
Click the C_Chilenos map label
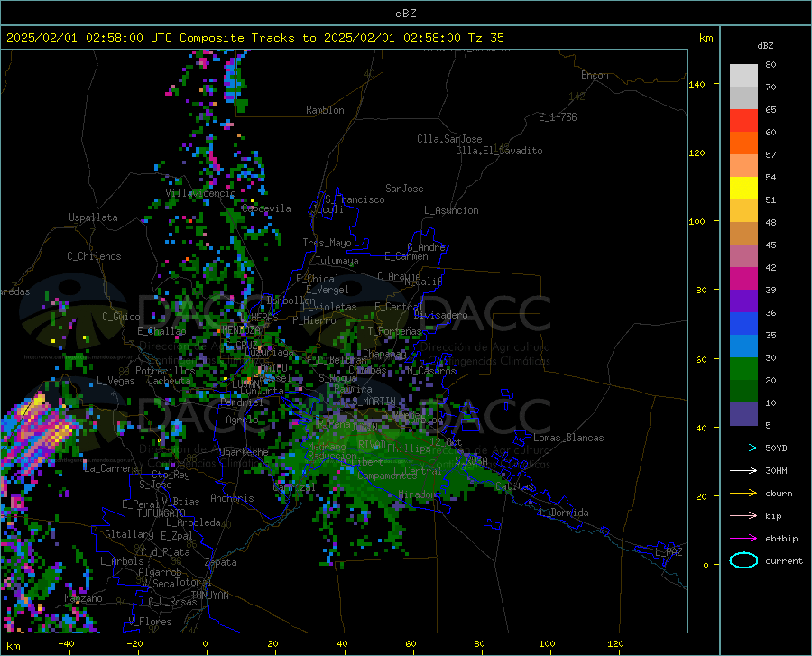tap(94, 256)
